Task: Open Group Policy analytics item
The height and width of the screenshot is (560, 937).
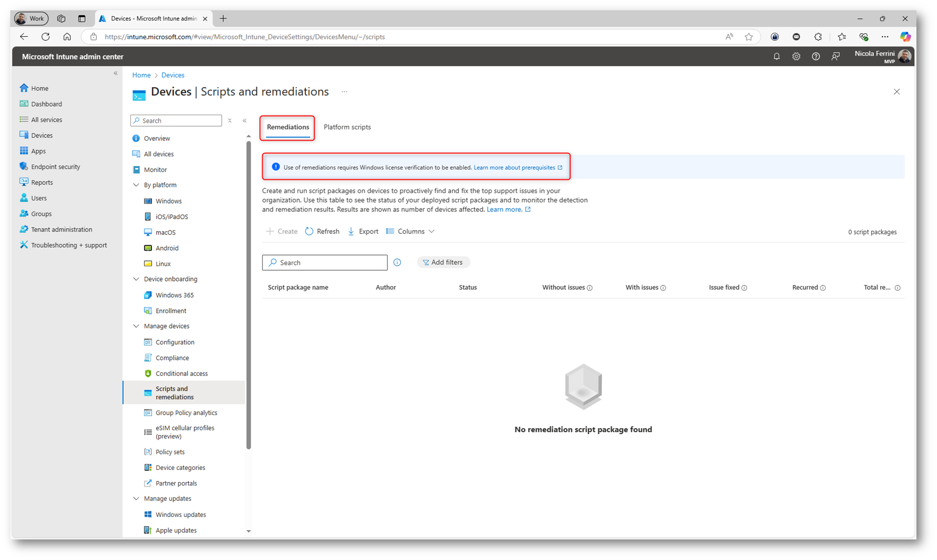Action: click(186, 413)
